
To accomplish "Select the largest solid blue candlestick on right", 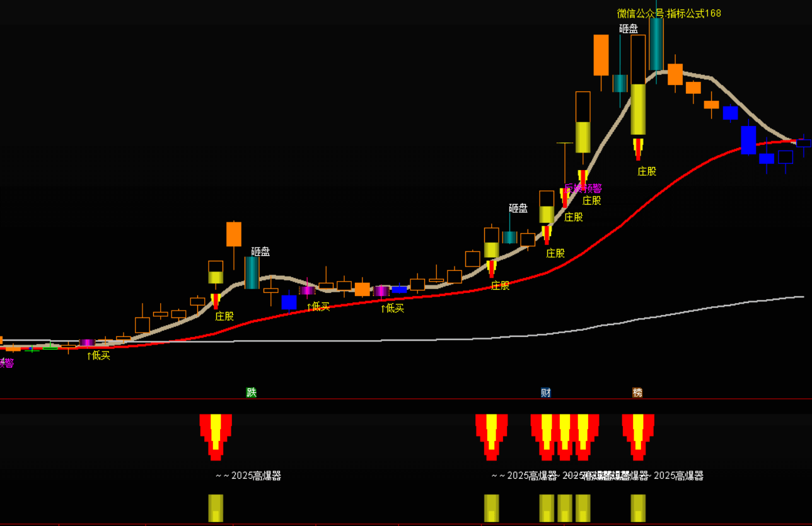I will click(748, 140).
